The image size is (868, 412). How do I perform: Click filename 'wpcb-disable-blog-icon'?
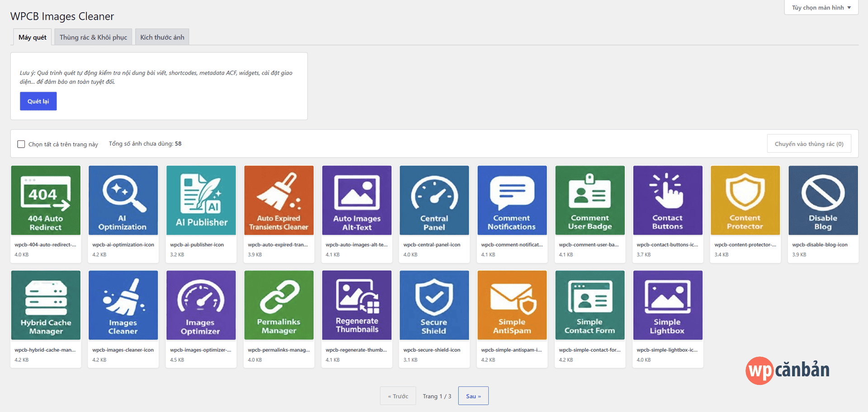[x=820, y=245]
